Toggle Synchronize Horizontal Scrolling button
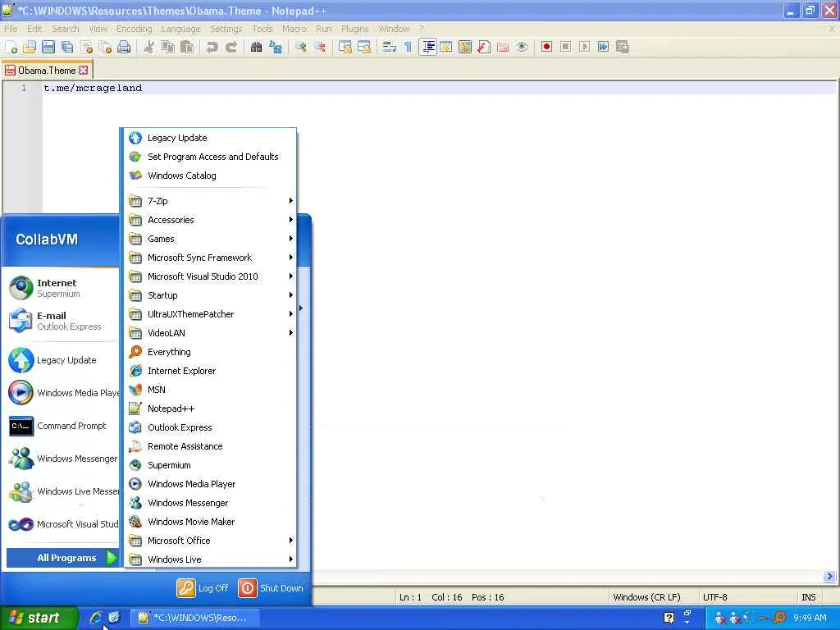Screen dimensions: 840x630 coord(364,47)
